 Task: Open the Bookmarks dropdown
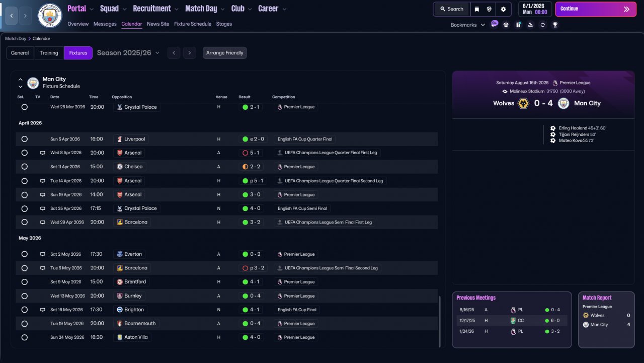[467, 25]
